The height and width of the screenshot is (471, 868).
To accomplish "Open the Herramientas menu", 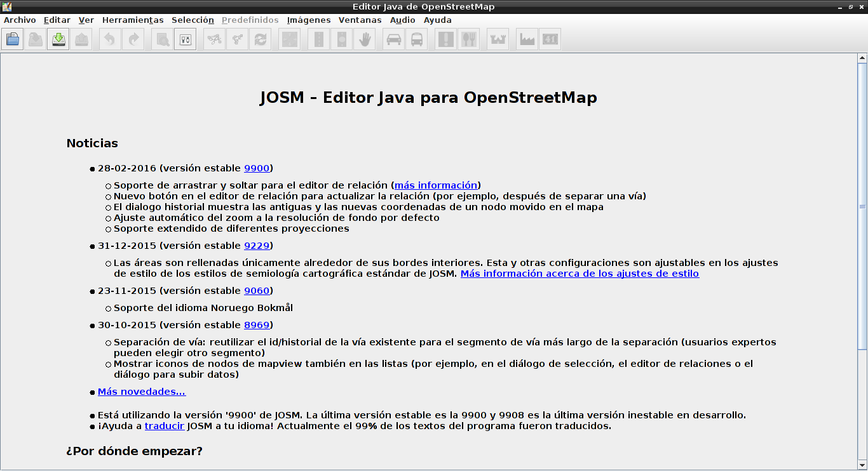I will click(x=133, y=20).
